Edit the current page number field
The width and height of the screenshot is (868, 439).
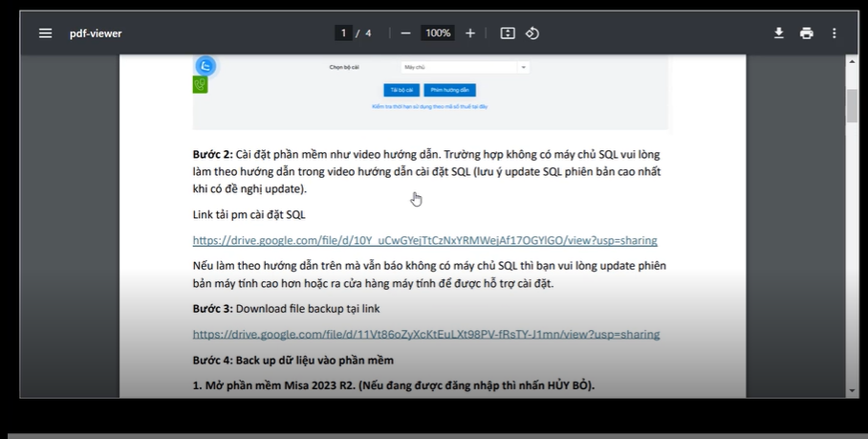pos(343,33)
